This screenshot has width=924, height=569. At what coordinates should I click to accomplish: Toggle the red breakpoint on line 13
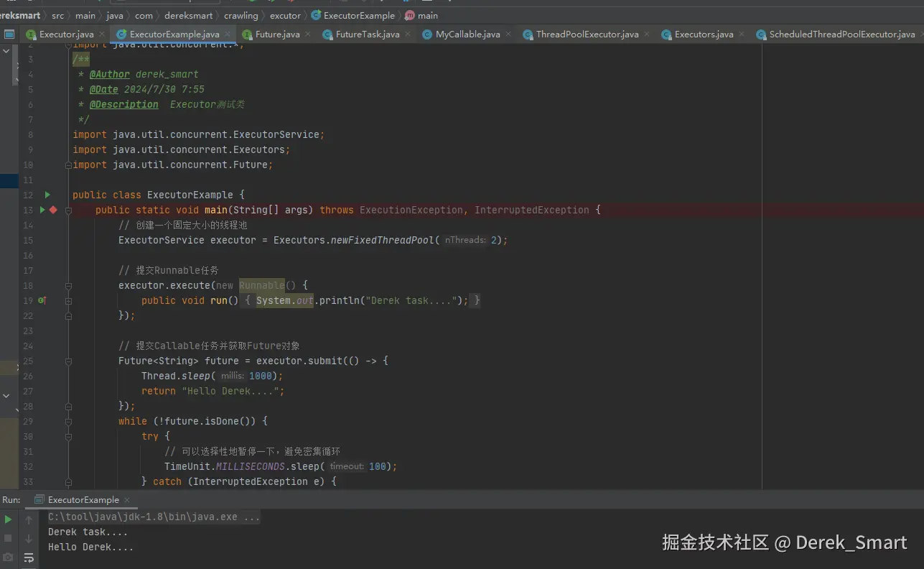click(52, 210)
